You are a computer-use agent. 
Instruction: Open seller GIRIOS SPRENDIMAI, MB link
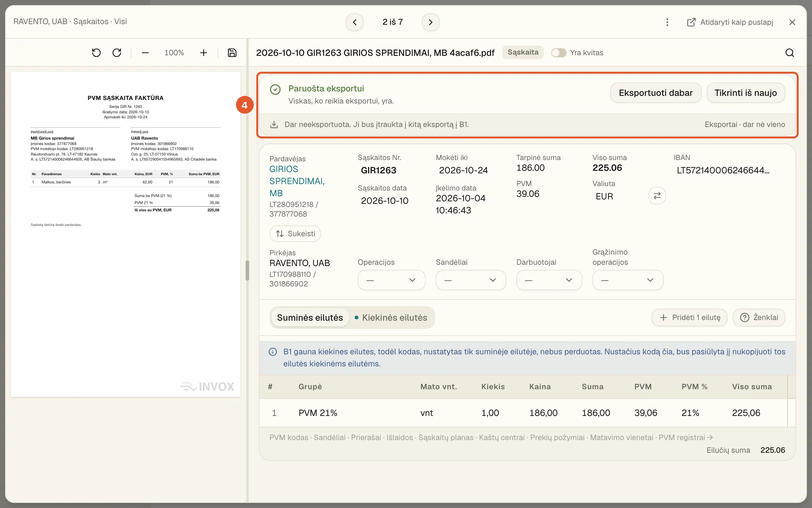point(297,181)
